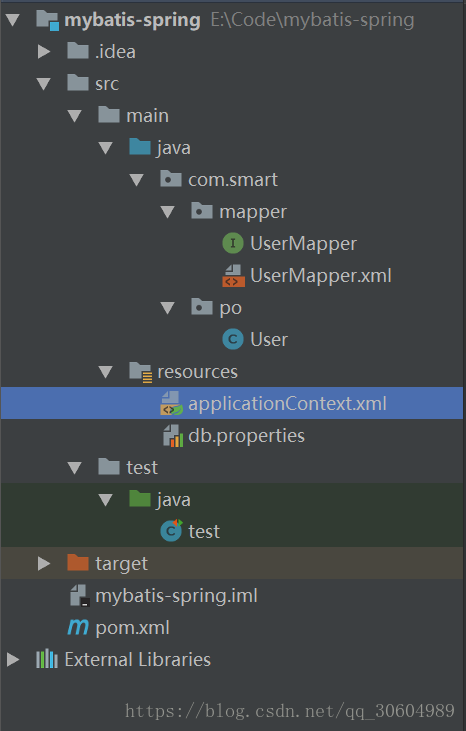
Task: Expand the target folder
Action: [x=44, y=564]
